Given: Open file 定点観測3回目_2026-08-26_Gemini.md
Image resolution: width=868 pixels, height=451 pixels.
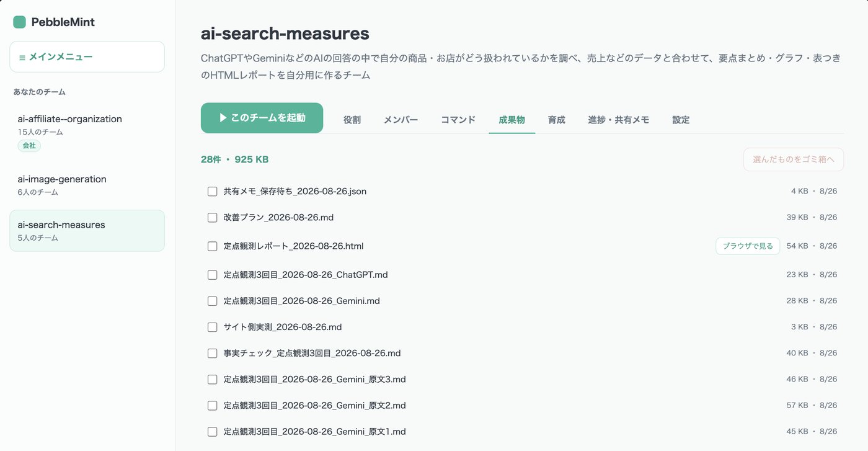Looking at the screenshot, I should point(302,301).
